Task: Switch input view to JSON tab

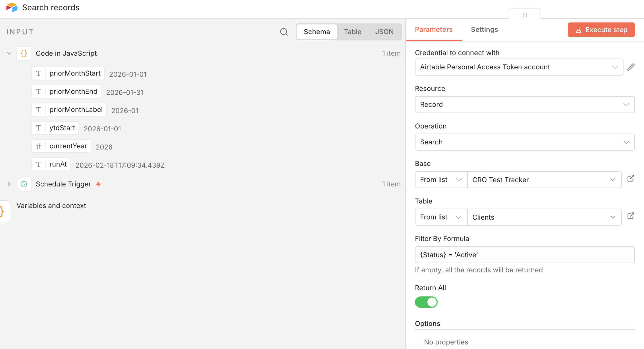Action: [x=384, y=32]
